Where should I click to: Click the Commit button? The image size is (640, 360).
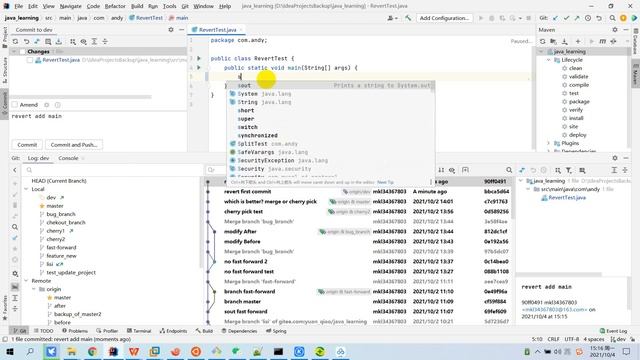click(x=27, y=145)
